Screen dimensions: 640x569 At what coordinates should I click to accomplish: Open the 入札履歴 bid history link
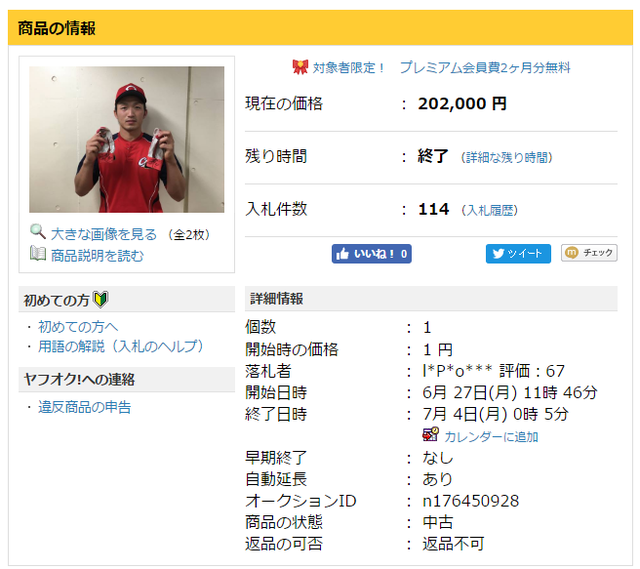(489, 210)
